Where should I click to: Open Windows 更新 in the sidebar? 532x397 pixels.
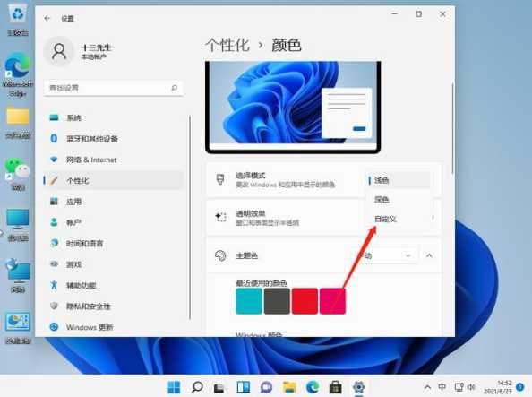(x=114, y=327)
